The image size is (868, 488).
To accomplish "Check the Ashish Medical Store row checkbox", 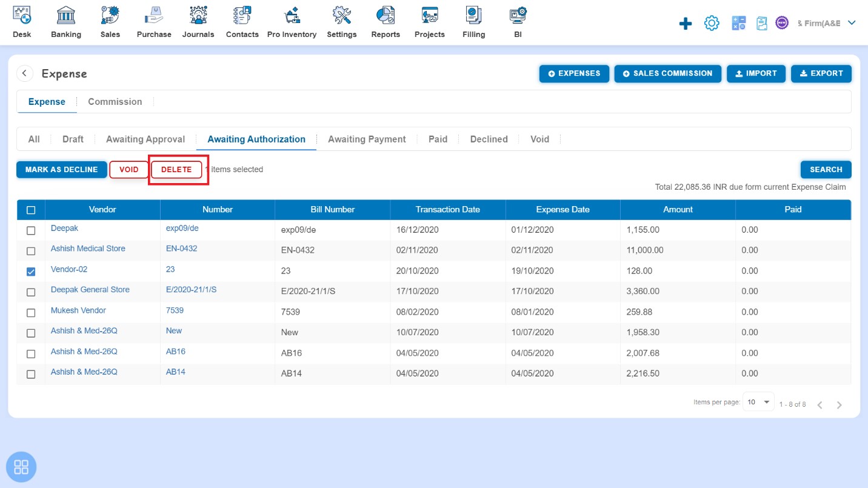I will [31, 250].
